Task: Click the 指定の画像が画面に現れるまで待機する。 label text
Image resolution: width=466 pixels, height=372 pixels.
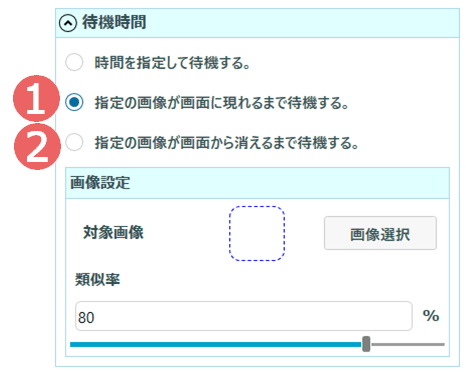Action: (x=222, y=103)
